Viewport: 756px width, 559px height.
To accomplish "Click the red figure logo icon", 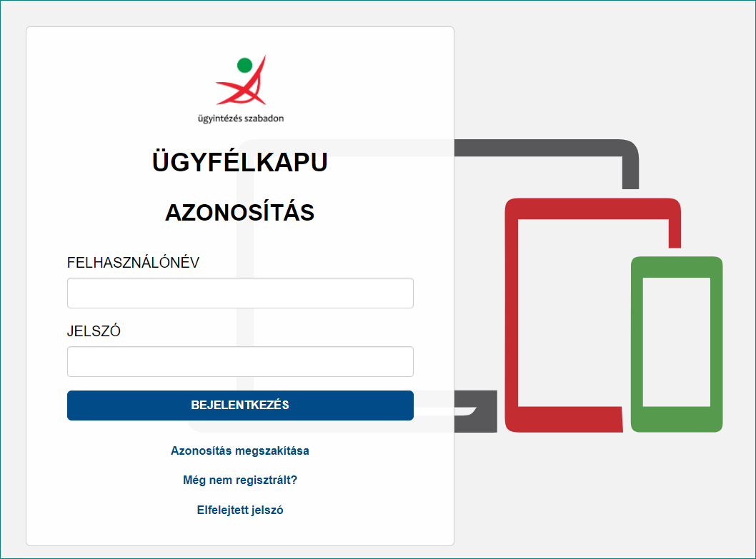I will click(x=241, y=80).
